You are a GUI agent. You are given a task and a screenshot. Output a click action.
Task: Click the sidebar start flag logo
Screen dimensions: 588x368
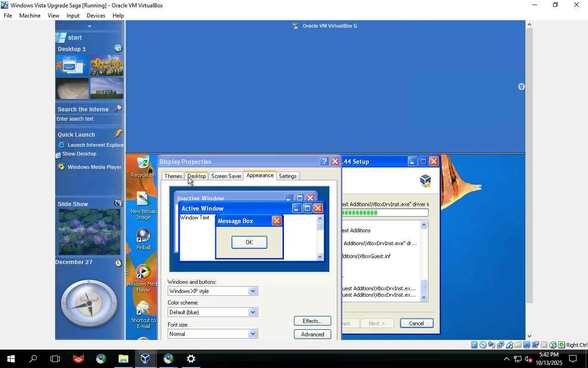[x=61, y=37]
